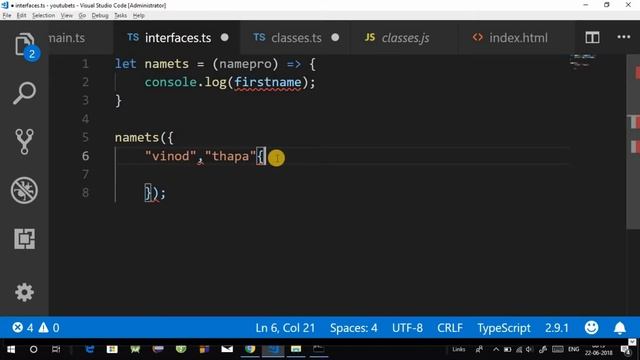This screenshot has height=360, width=640.
Task: Open the notifications bell icon
Action: click(x=620, y=328)
